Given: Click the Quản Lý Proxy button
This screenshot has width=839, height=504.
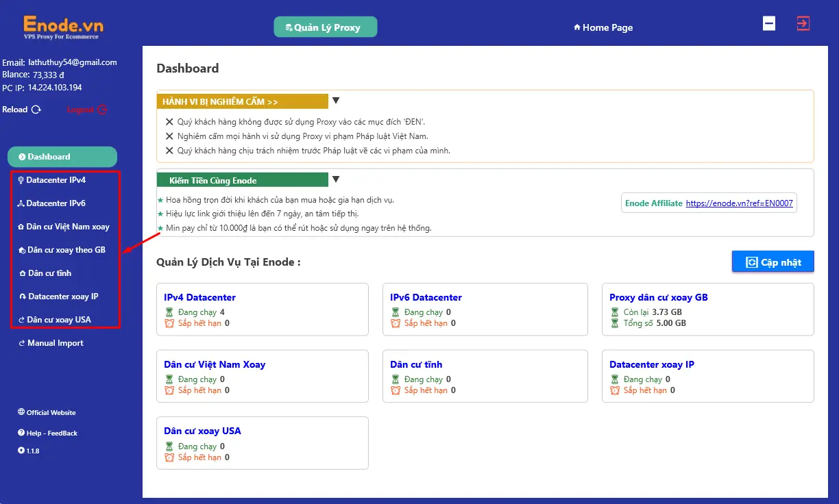Looking at the screenshot, I should click(x=326, y=27).
